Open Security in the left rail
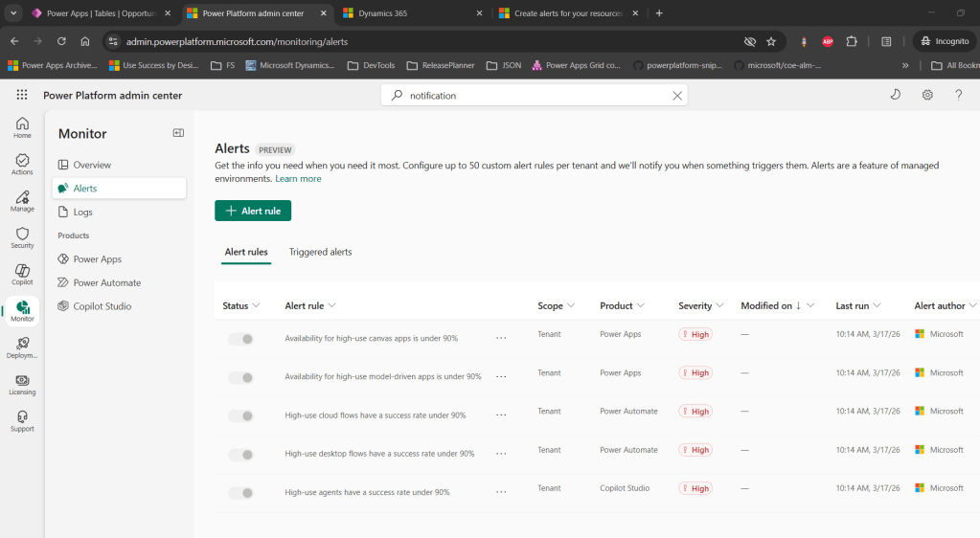 (x=22, y=237)
